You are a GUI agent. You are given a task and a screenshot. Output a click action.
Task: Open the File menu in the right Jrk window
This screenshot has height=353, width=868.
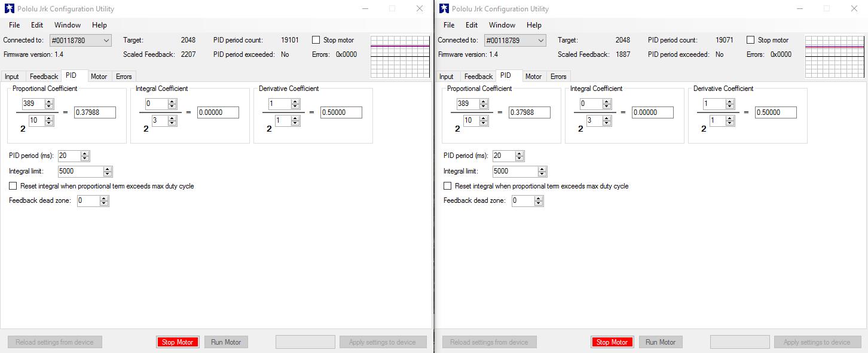point(449,25)
